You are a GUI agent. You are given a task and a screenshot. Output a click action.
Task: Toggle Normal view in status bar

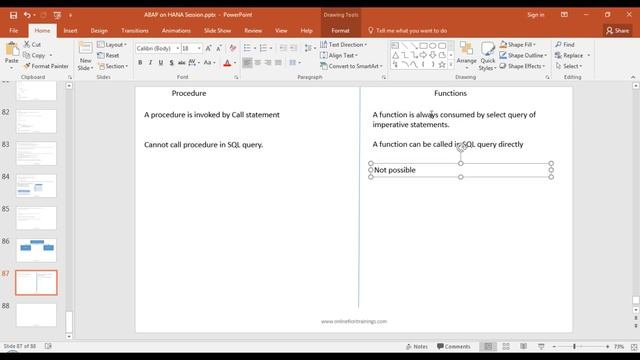tap(488, 346)
